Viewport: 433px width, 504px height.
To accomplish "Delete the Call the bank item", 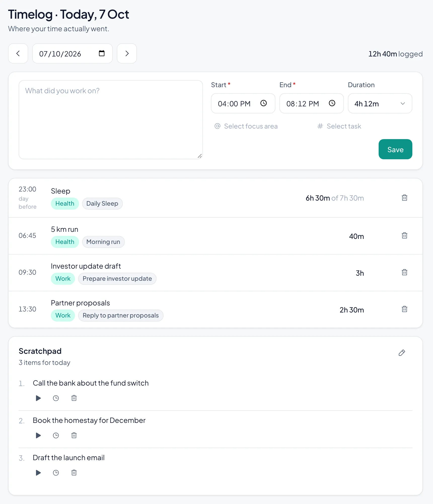I will 74,398.
